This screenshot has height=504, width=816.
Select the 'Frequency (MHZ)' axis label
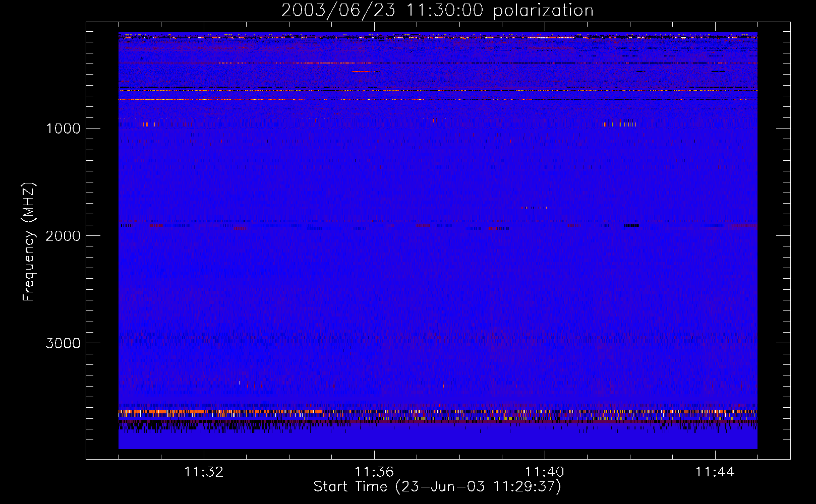(x=29, y=242)
